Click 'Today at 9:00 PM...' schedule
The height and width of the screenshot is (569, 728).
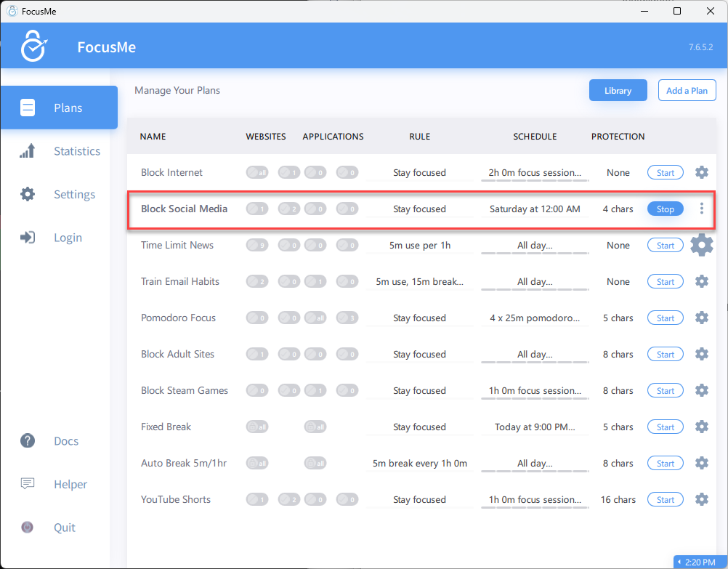535,427
